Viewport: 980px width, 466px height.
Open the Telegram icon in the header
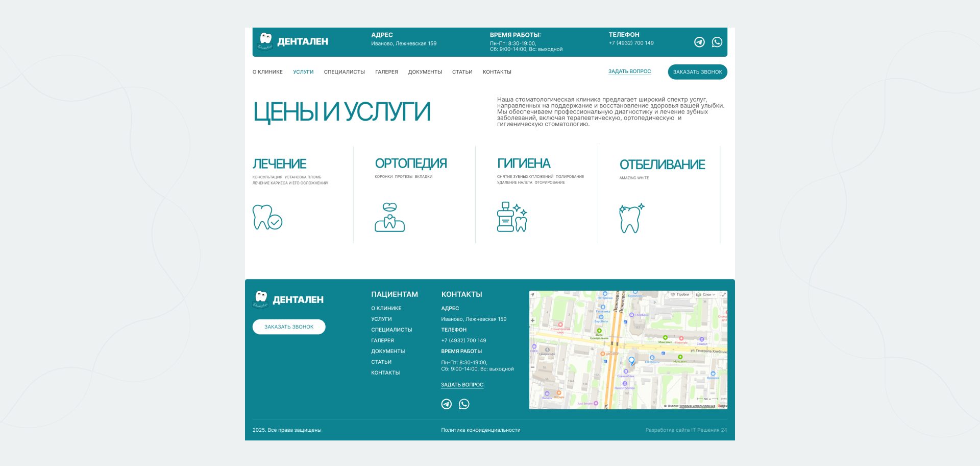[x=699, y=42]
